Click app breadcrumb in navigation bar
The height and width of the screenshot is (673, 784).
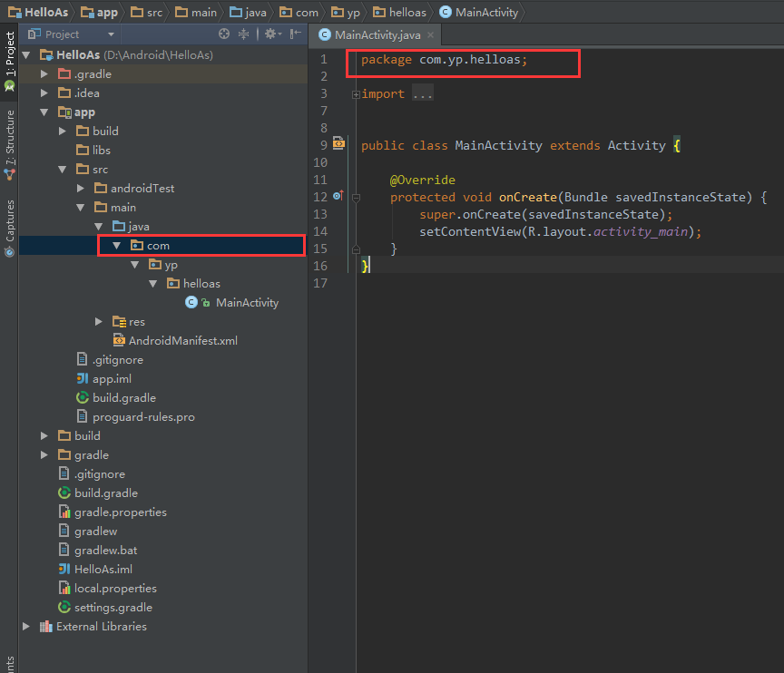coord(100,12)
